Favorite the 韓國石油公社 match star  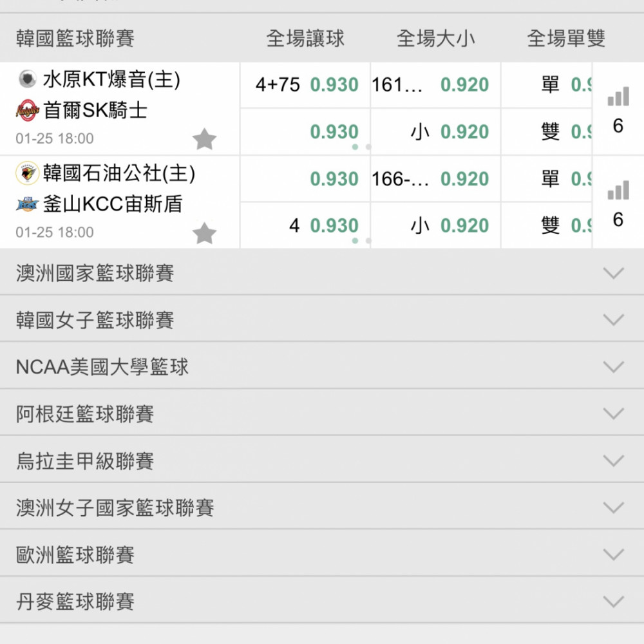(205, 233)
